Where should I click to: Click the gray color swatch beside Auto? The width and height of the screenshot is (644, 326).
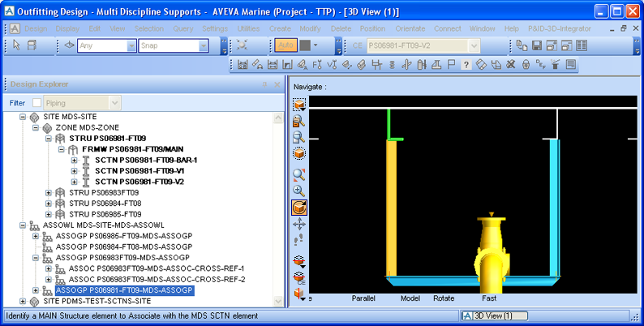pyautogui.click(x=305, y=46)
